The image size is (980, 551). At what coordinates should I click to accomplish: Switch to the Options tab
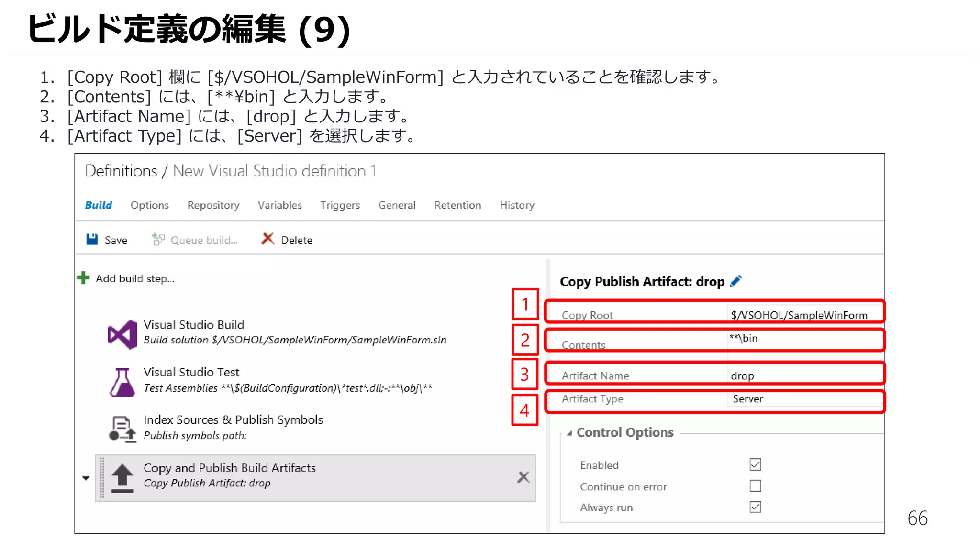point(150,205)
